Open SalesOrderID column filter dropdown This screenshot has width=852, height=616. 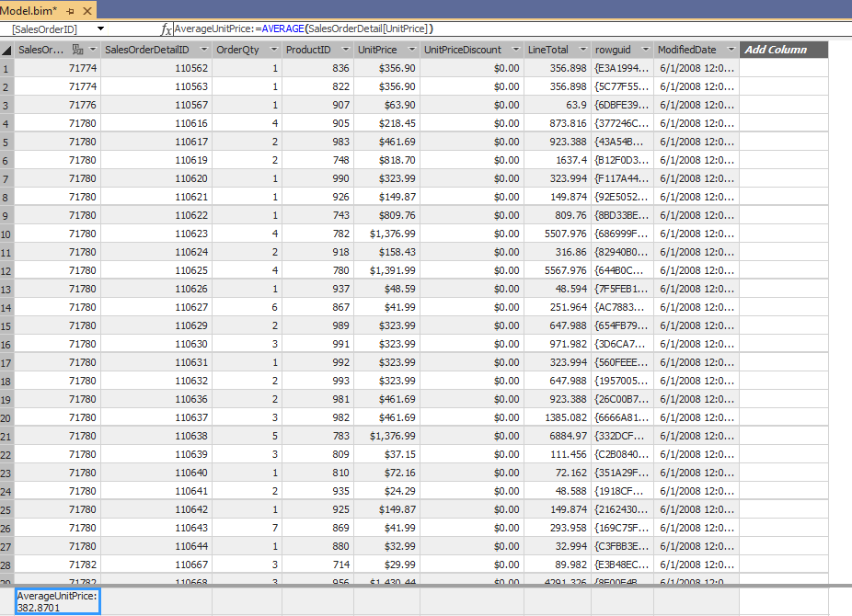tap(93, 50)
